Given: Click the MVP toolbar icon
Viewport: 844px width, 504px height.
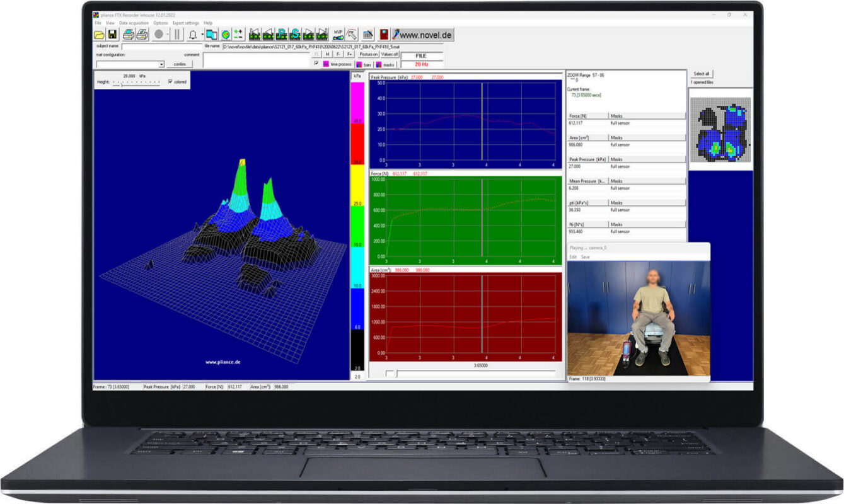Looking at the screenshot, I should tap(338, 35).
